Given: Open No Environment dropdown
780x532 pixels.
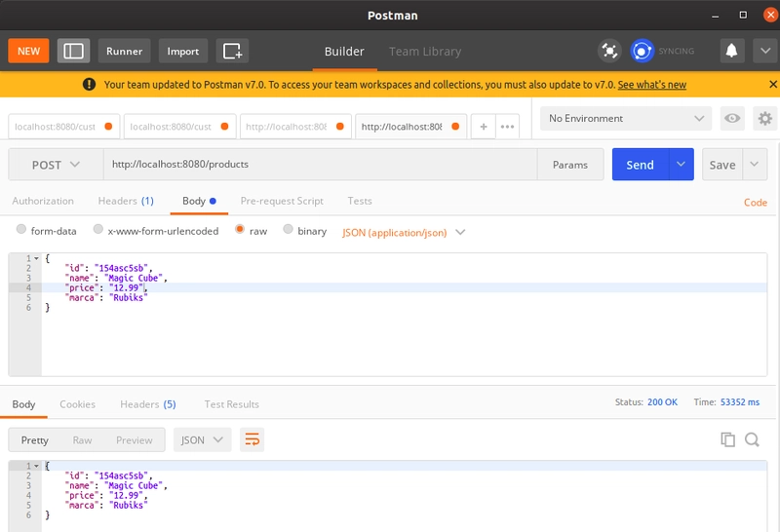Looking at the screenshot, I should (x=626, y=118).
